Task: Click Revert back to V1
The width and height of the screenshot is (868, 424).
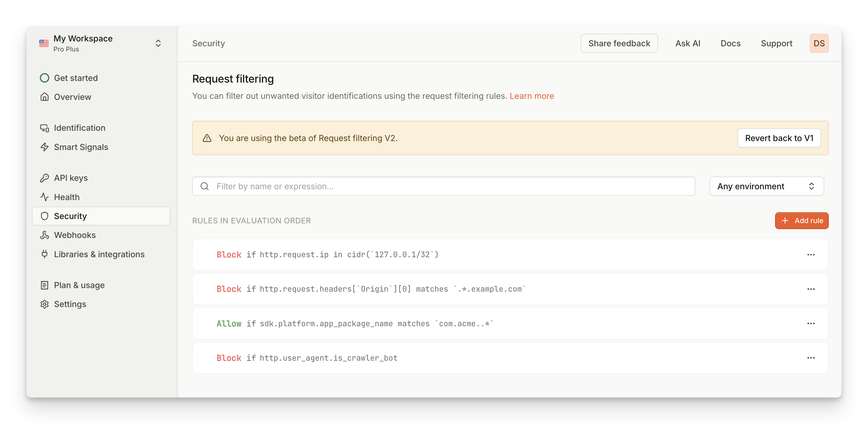Action: click(x=779, y=138)
